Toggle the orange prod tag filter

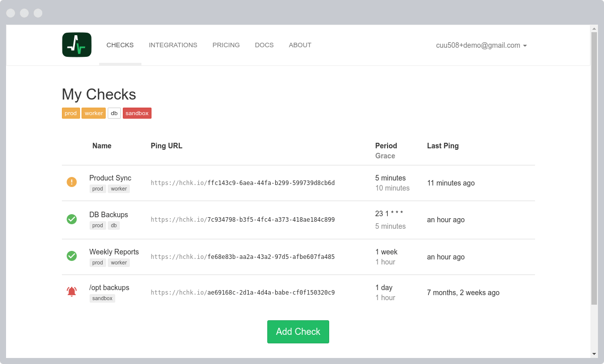70,113
